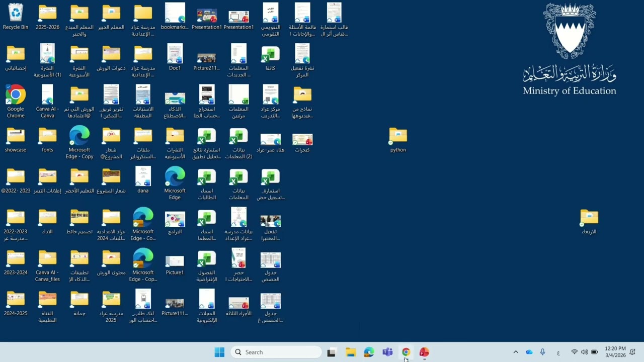Open the المجلات الإلكترونية document
Viewport: 644px width, 362px height.
pyautogui.click(x=207, y=306)
